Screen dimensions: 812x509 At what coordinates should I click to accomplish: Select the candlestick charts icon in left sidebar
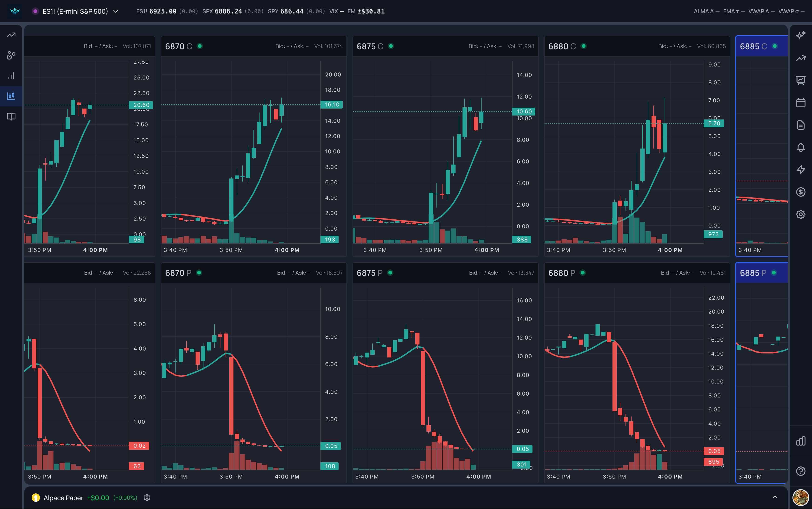pyautogui.click(x=11, y=96)
